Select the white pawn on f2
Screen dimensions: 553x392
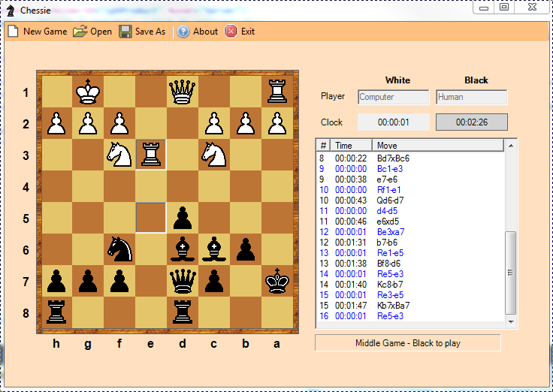pyautogui.click(x=119, y=123)
